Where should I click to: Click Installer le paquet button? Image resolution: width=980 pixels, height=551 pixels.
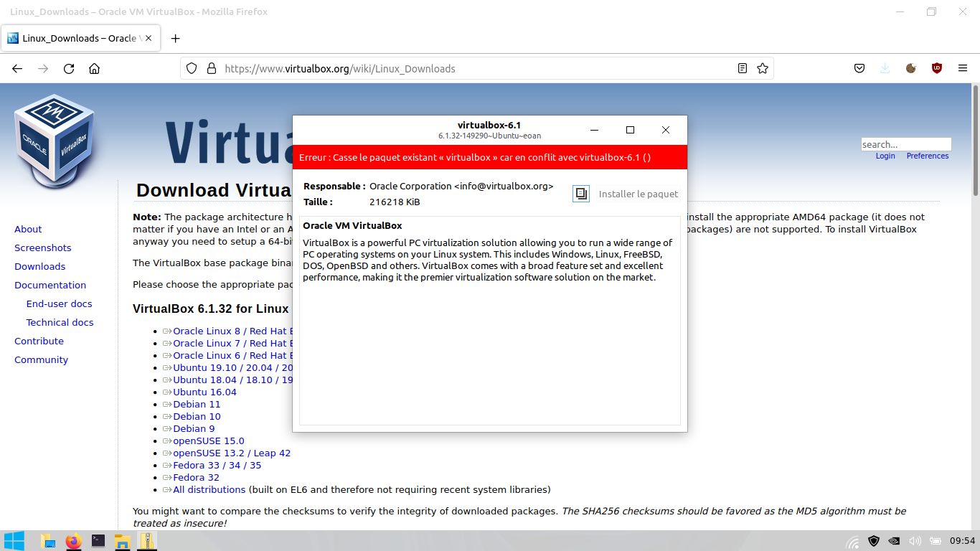638,194
